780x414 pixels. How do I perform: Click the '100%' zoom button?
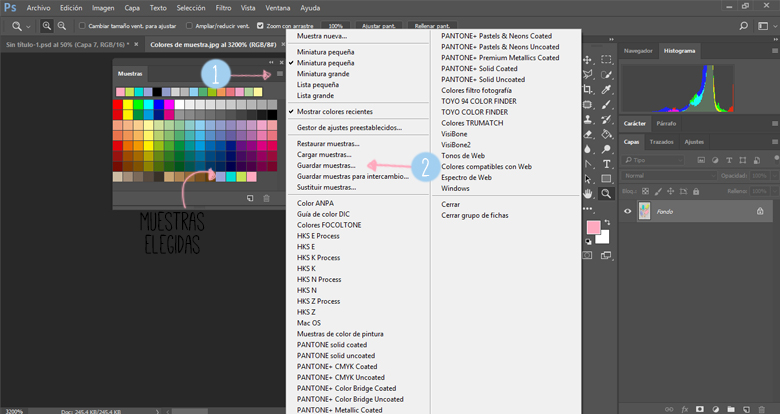click(335, 26)
